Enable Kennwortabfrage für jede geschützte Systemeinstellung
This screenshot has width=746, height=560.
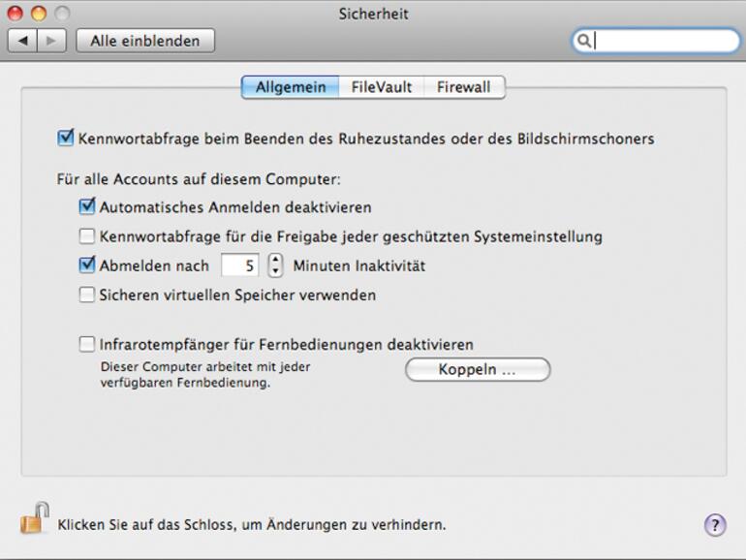pyautogui.click(x=87, y=236)
